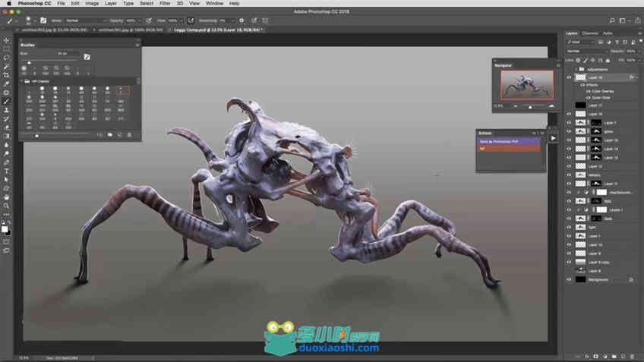Select the Clone Stamp tool

point(6,110)
